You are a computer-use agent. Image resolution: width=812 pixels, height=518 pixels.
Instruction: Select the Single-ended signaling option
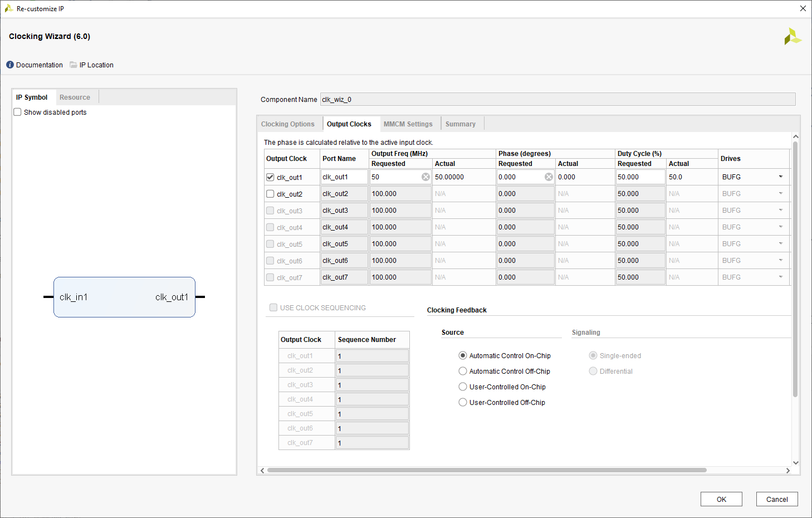(593, 355)
